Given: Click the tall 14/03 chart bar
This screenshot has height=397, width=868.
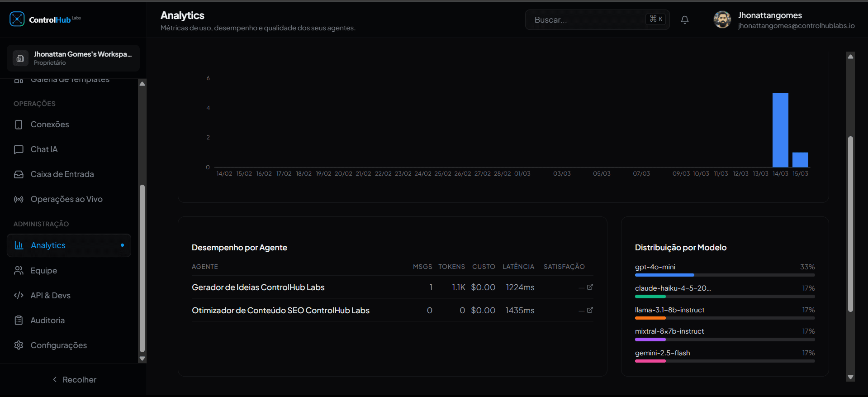Looking at the screenshot, I should tap(780, 130).
